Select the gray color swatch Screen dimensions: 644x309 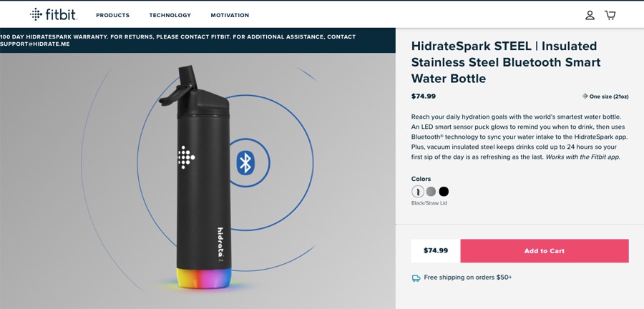431,191
